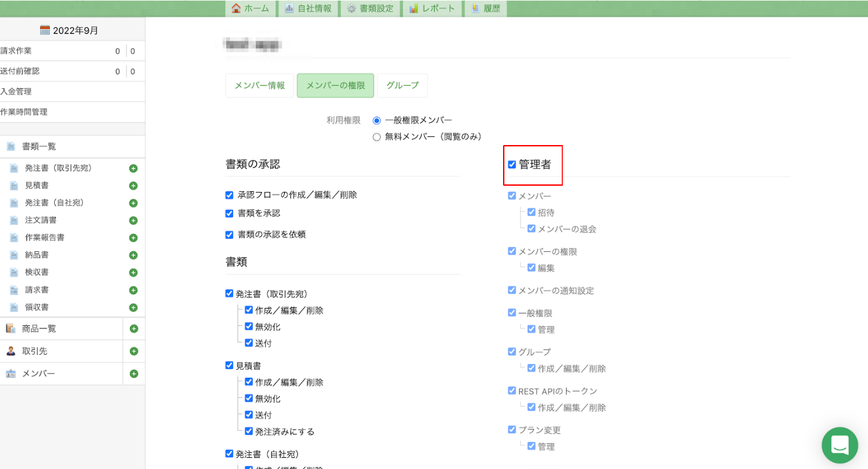This screenshot has height=469, width=868.
Task: Uncheck 承認フローの作成／編集／削除 checkbox
Action: pyautogui.click(x=229, y=195)
